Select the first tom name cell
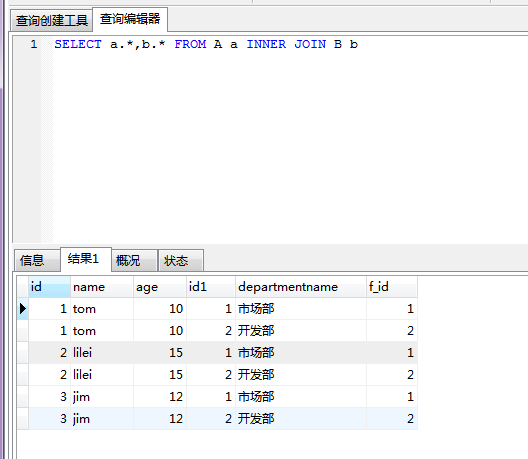The height and width of the screenshot is (459, 528). [102, 309]
